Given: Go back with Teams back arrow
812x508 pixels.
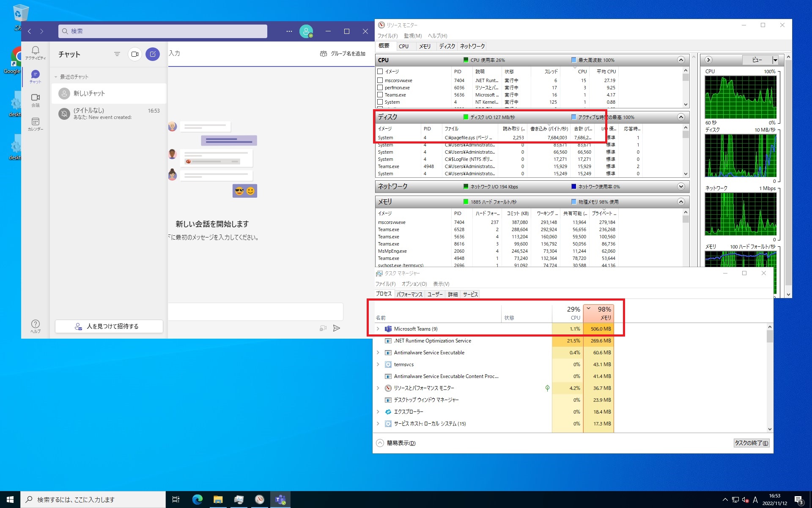Looking at the screenshot, I should [30, 31].
